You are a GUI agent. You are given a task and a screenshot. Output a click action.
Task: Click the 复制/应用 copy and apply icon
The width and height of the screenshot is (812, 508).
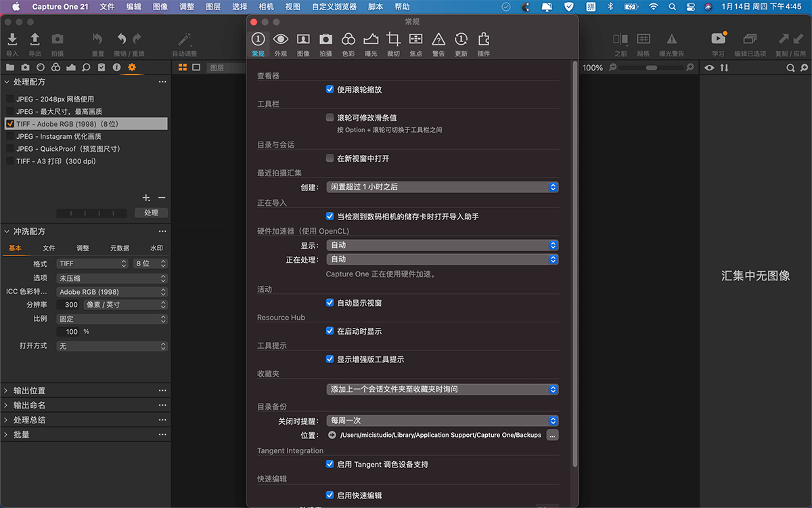(x=790, y=40)
